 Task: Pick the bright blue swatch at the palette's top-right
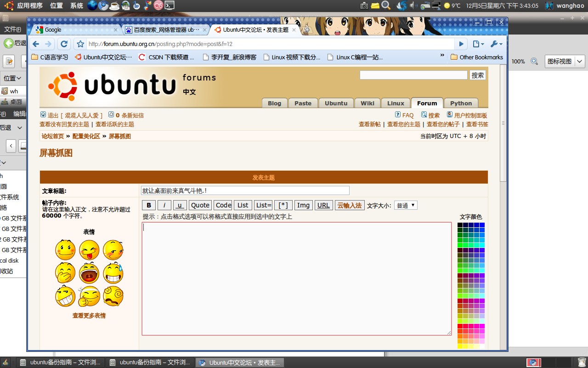(x=482, y=225)
